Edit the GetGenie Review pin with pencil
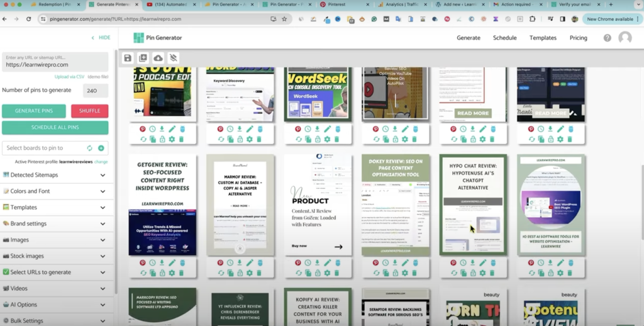 (x=172, y=262)
